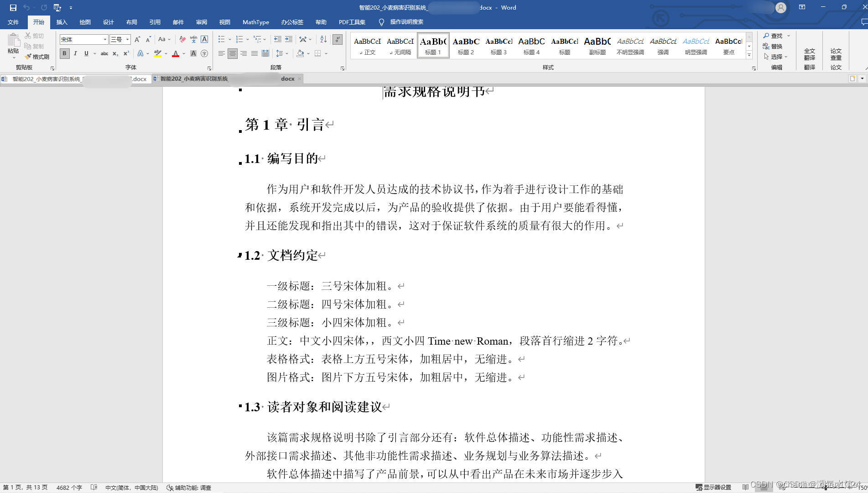Apply character shading icon
The image size is (868, 493).
(x=193, y=53)
